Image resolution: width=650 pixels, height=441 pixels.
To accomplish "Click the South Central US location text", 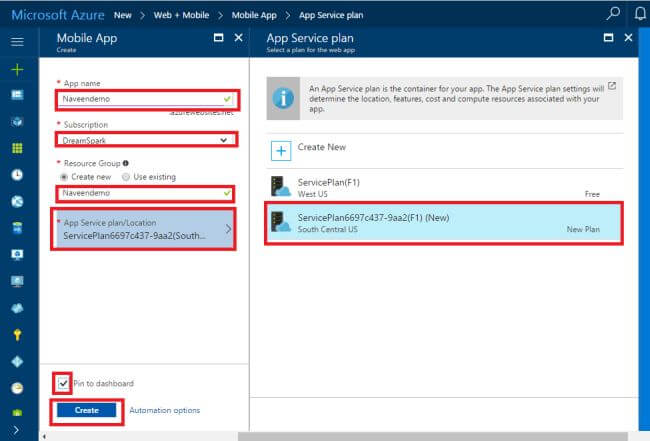I will (327, 229).
